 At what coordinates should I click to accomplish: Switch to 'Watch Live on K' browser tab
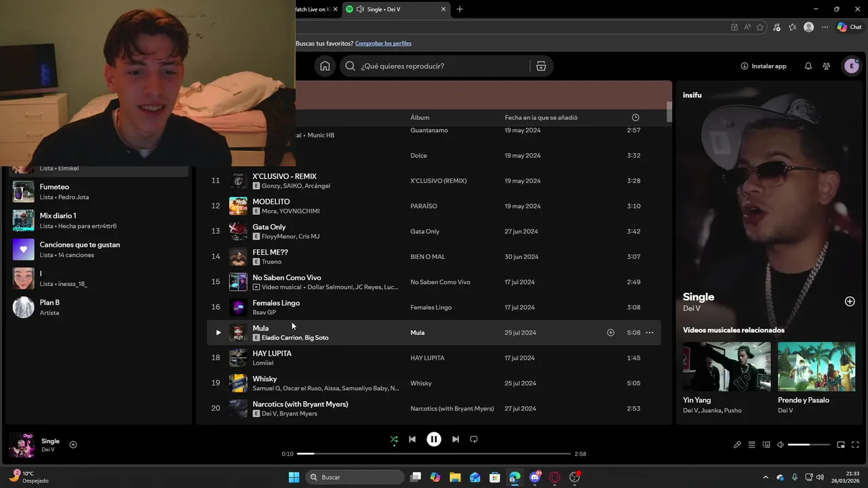[x=317, y=9]
